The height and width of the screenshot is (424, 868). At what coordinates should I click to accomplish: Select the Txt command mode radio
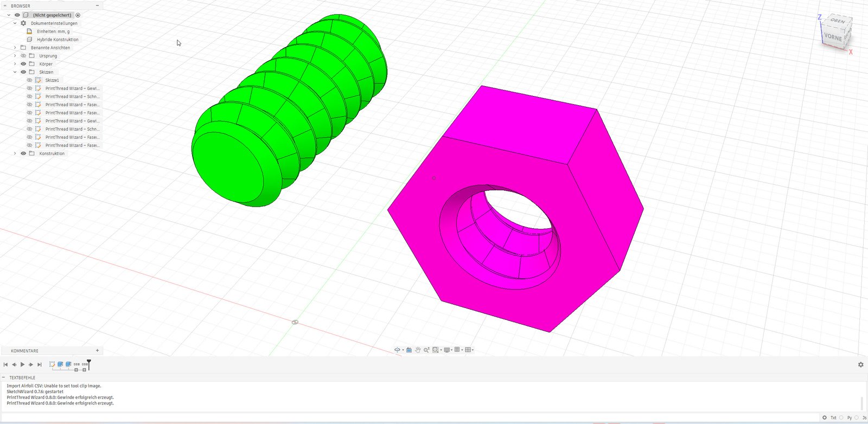(x=825, y=417)
